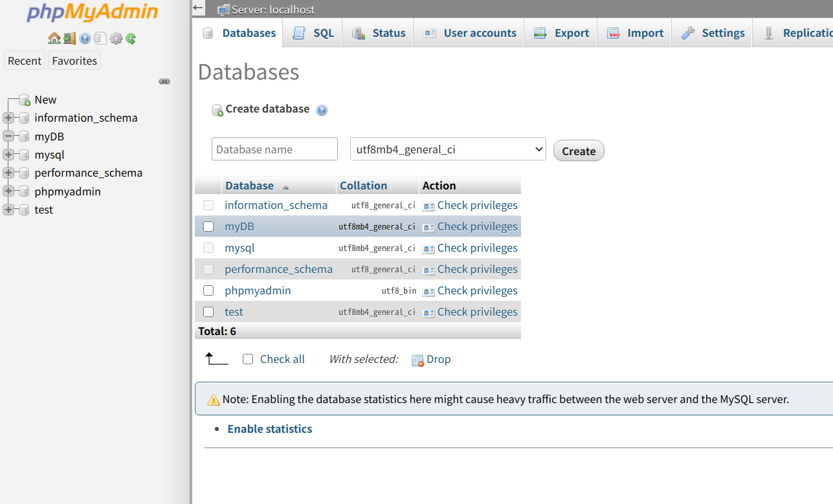Click the Create database button
This screenshot has width=833, height=504.
pyautogui.click(x=578, y=150)
